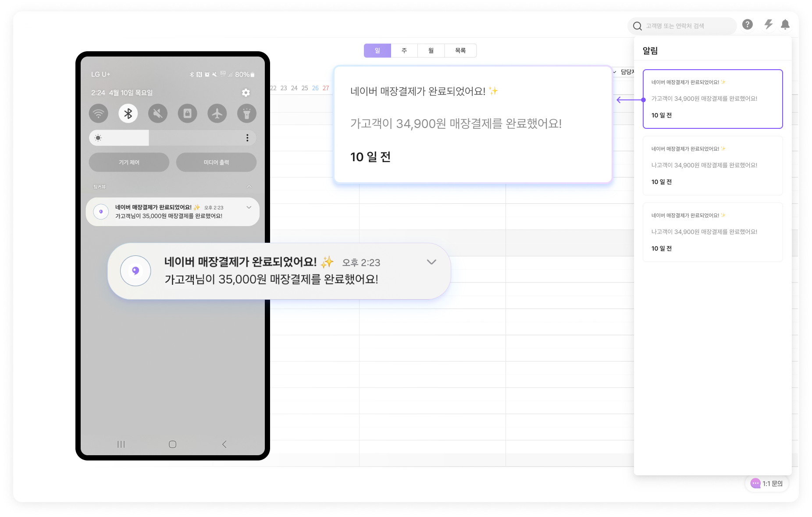812x517 pixels.
Task: Click the brightness sun icon on phone
Action: click(98, 138)
